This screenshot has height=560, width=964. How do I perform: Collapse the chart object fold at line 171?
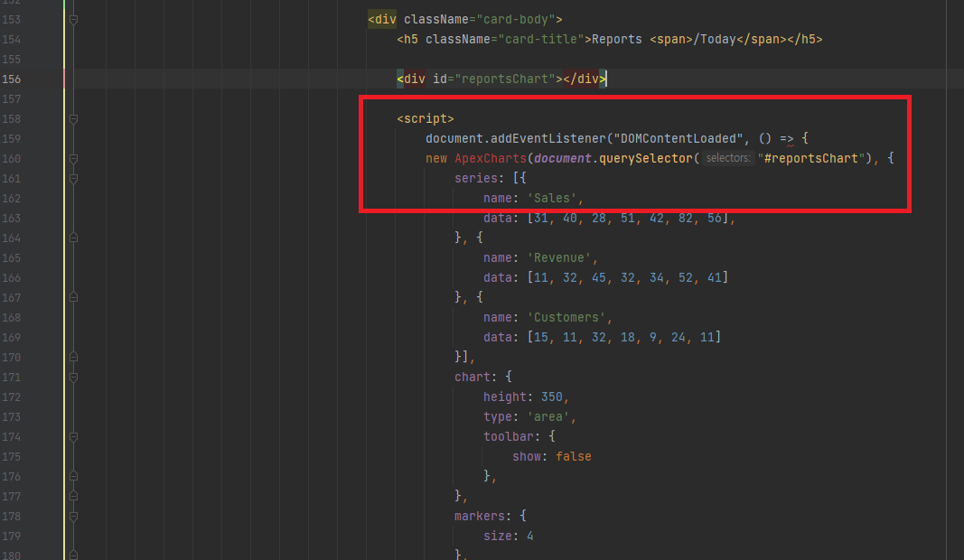pos(73,377)
